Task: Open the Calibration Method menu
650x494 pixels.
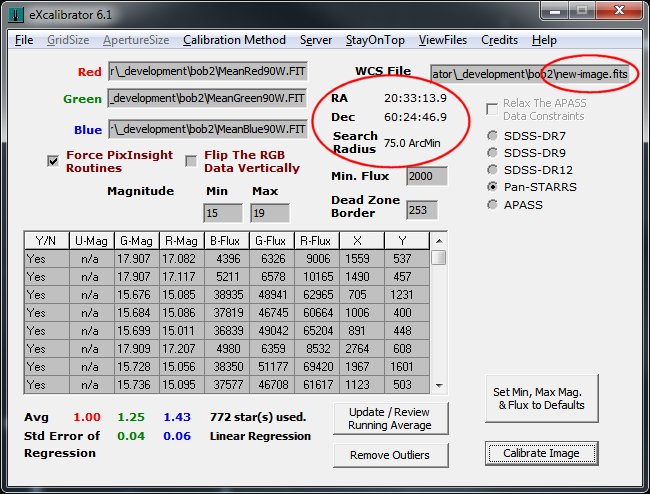Action: pos(234,40)
